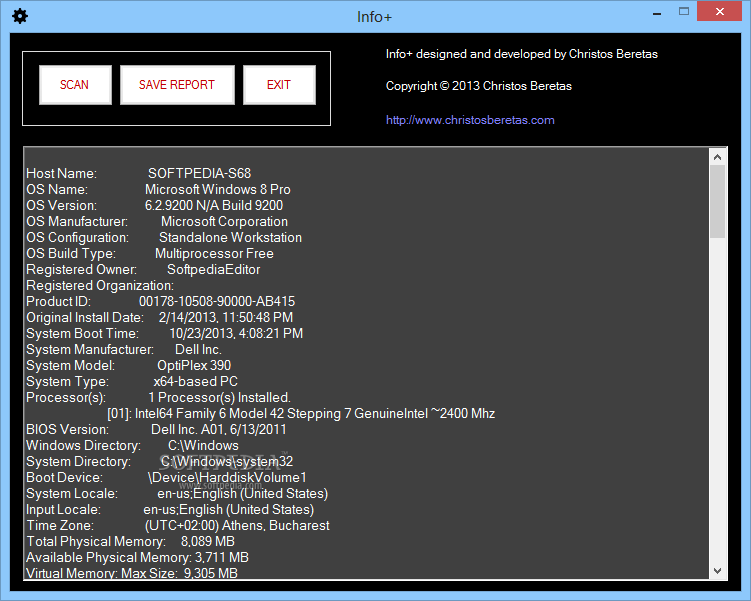This screenshot has height=601, width=751.
Task: Click the Copyright © 2013 Christos Beretas text
Action: (x=479, y=86)
